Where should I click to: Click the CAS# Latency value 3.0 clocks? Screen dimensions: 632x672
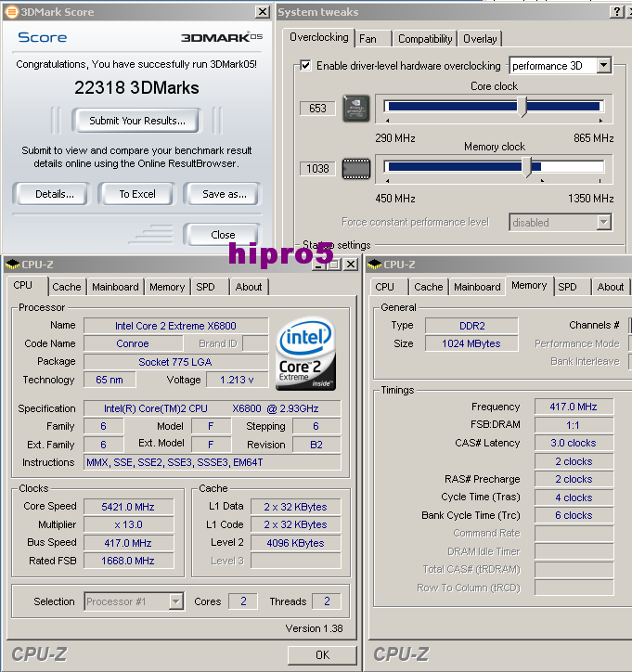[574, 443]
